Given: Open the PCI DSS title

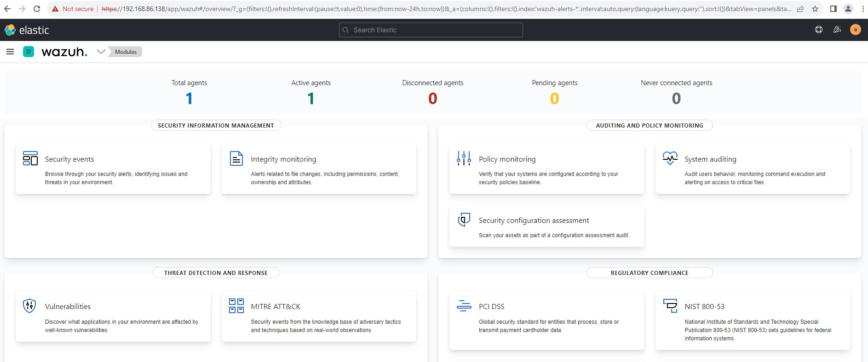Looking at the screenshot, I should (491, 306).
